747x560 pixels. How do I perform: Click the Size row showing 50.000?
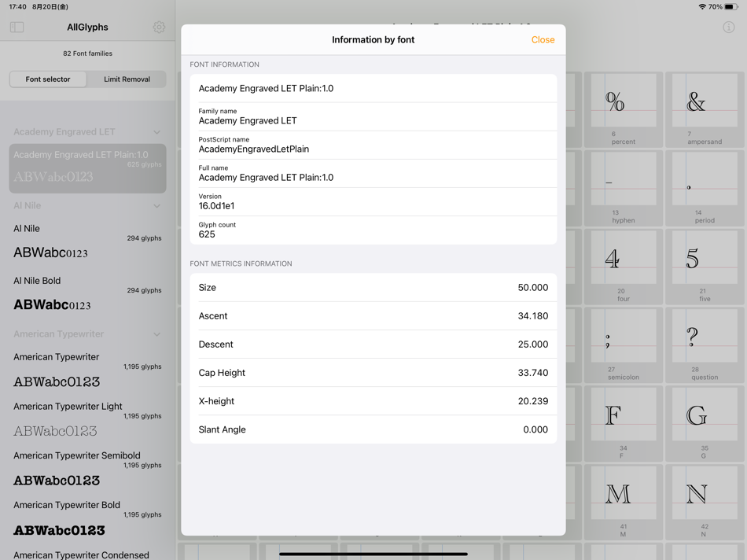373,287
